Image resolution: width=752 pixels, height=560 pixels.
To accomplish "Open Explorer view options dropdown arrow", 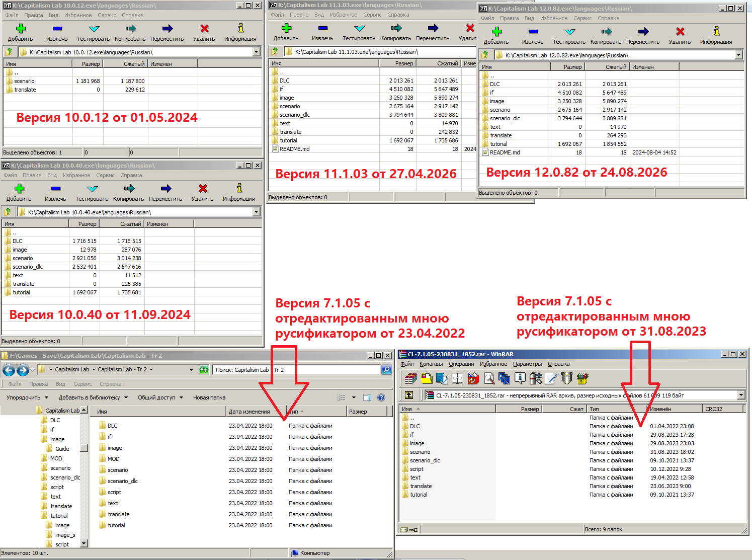I will (x=354, y=397).
